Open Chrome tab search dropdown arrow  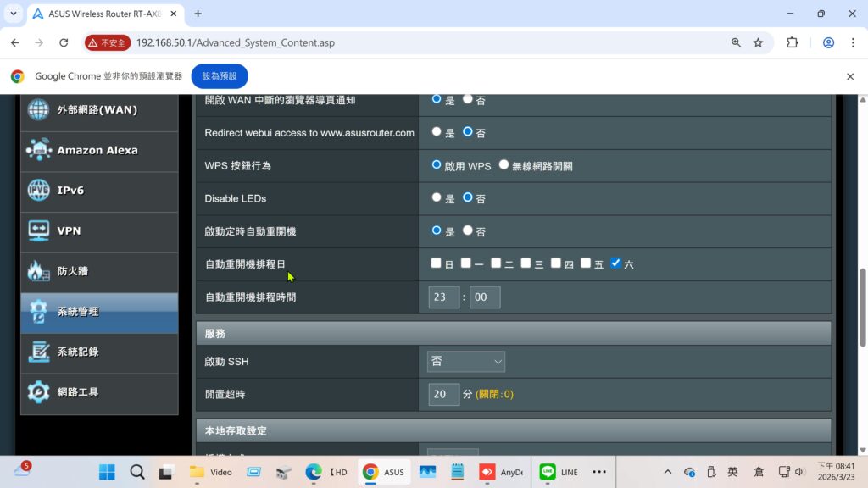[x=14, y=14]
